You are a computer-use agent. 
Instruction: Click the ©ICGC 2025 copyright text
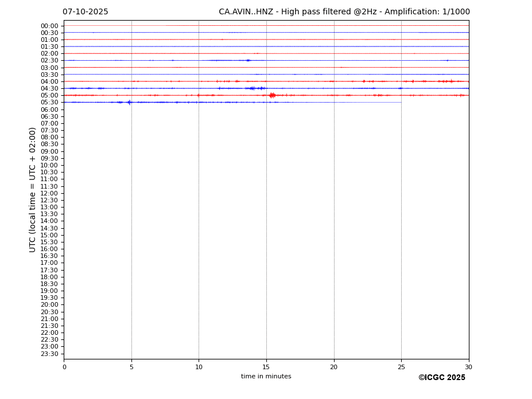pos(441,378)
